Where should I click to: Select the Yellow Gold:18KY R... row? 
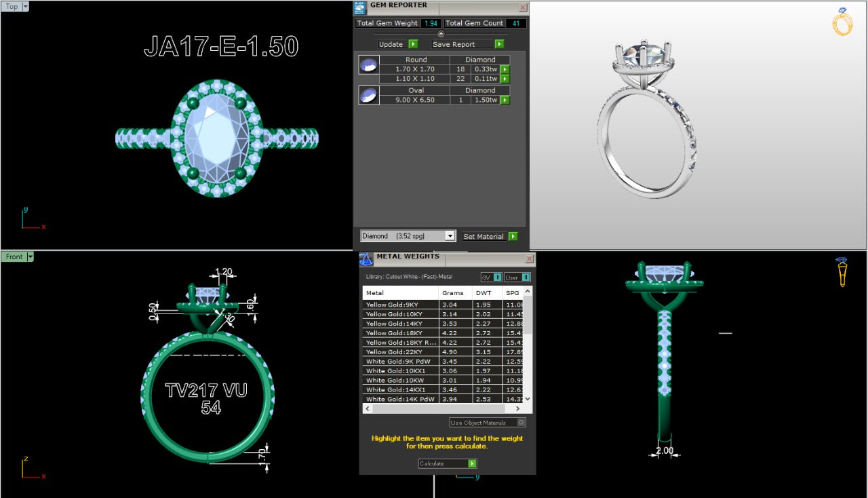tap(443, 343)
